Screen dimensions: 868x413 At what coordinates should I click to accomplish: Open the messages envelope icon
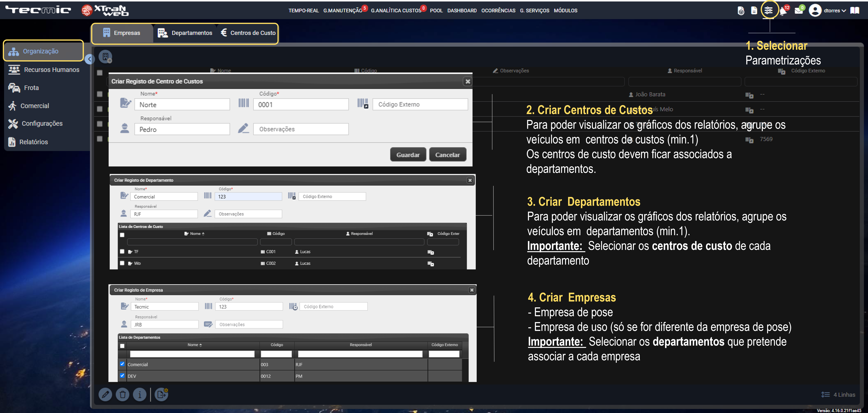click(x=798, y=11)
